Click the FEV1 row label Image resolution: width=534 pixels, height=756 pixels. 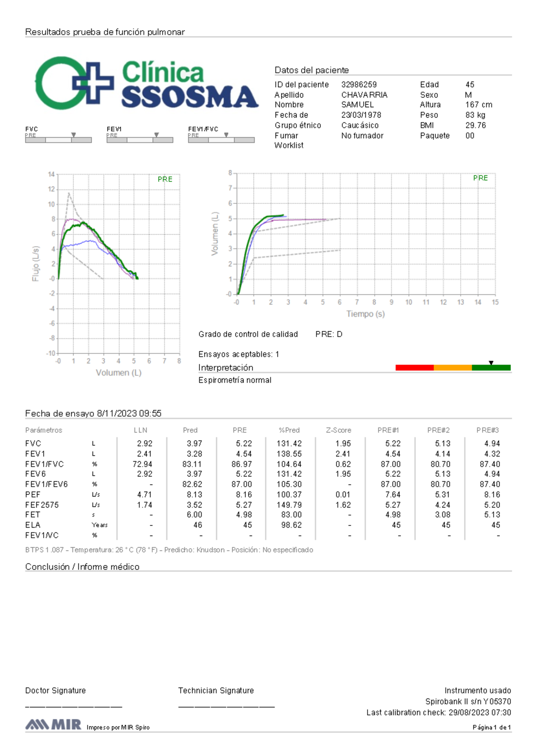coord(35,454)
